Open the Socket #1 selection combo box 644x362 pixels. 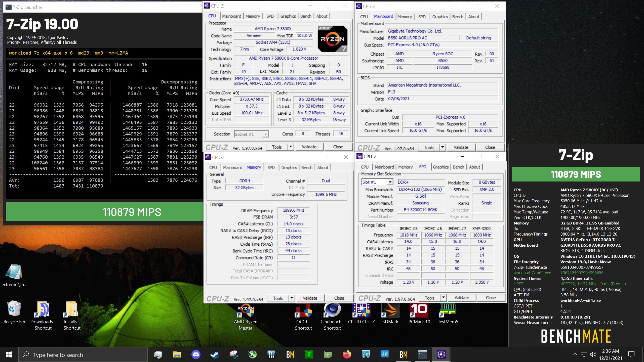point(251,134)
